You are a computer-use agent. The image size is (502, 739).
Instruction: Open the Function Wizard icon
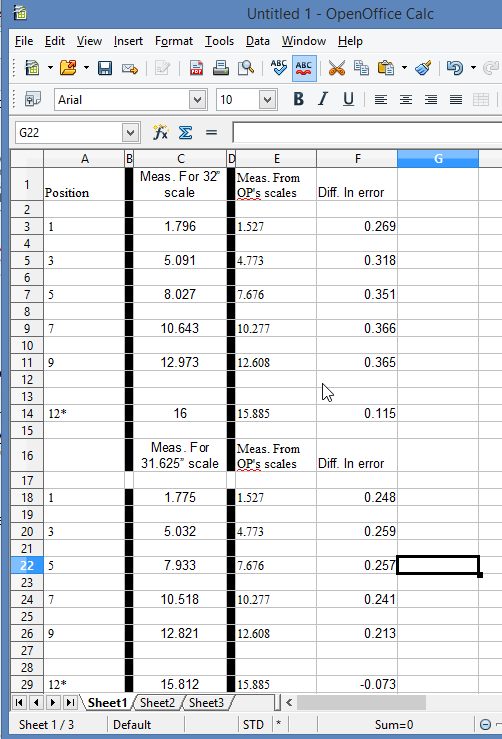click(160, 133)
